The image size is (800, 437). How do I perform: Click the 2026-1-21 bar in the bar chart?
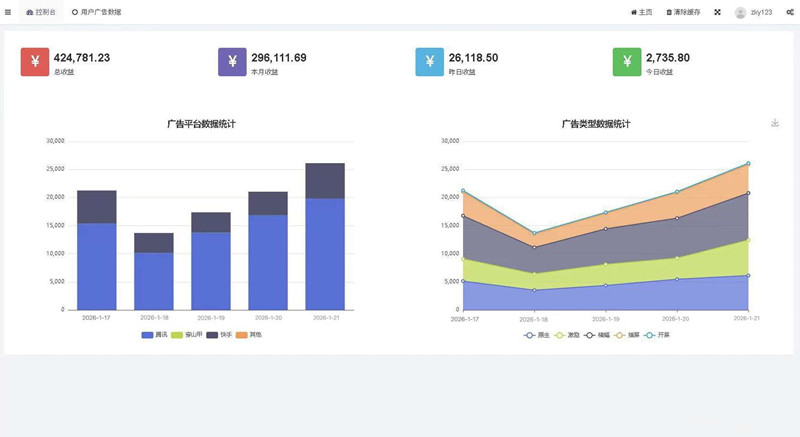click(325, 240)
